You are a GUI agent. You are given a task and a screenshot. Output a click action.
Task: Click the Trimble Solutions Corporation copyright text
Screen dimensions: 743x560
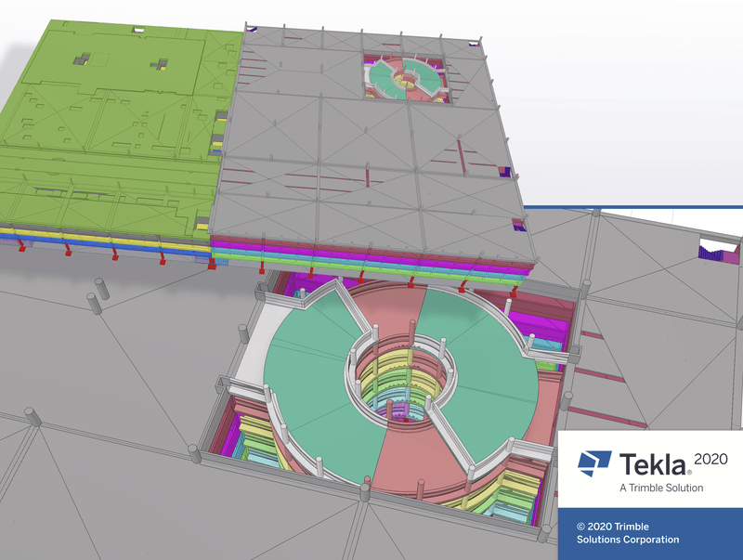pyautogui.click(x=628, y=533)
